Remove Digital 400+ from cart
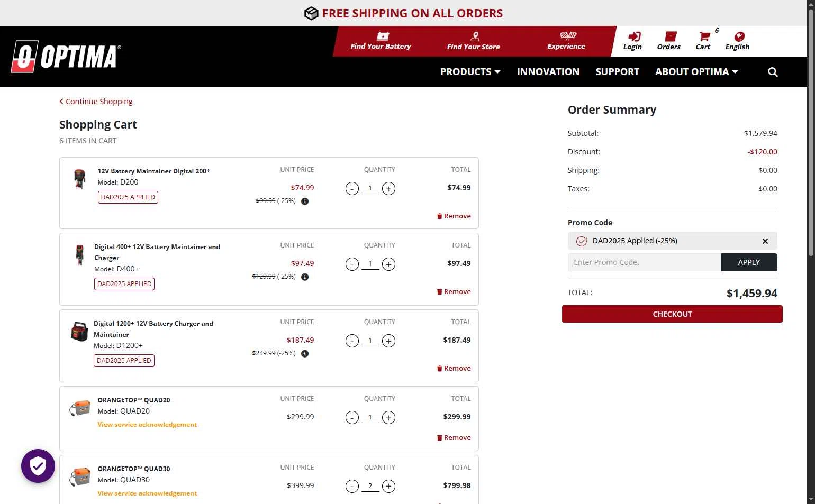815x504 pixels. [454, 292]
